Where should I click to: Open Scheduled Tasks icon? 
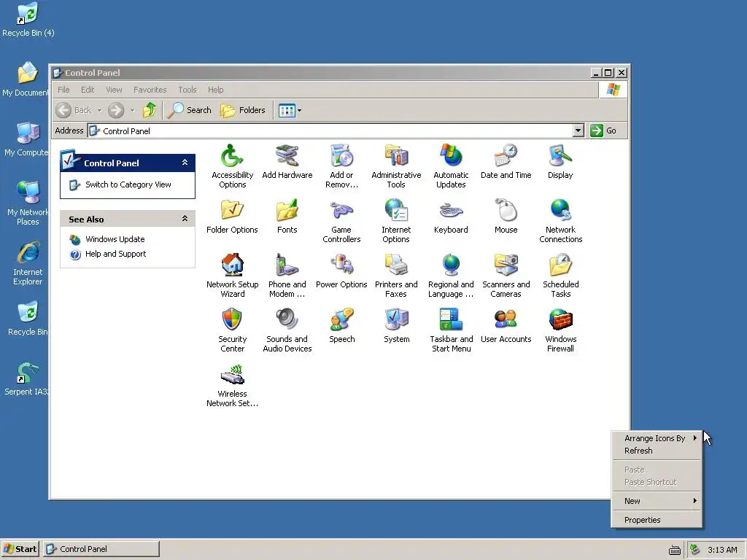click(560, 276)
